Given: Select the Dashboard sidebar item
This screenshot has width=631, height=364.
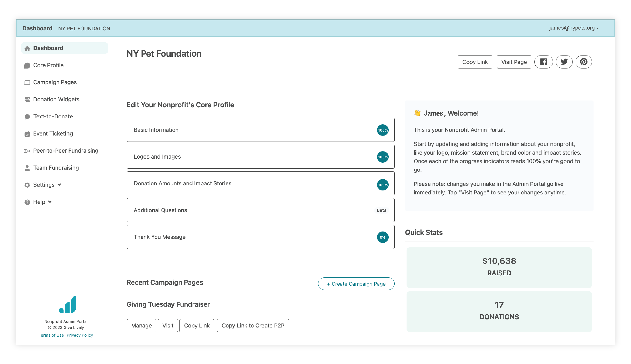Looking at the screenshot, I should [x=65, y=48].
